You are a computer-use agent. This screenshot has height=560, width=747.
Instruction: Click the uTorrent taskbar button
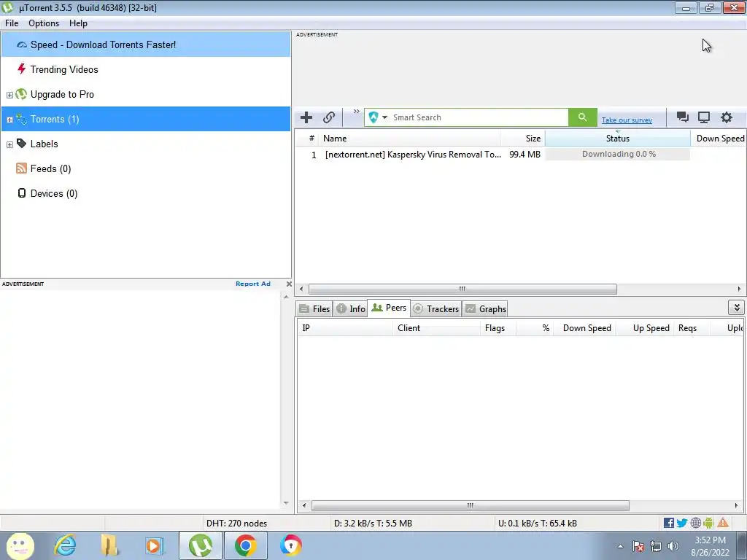pyautogui.click(x=201, y=545)
